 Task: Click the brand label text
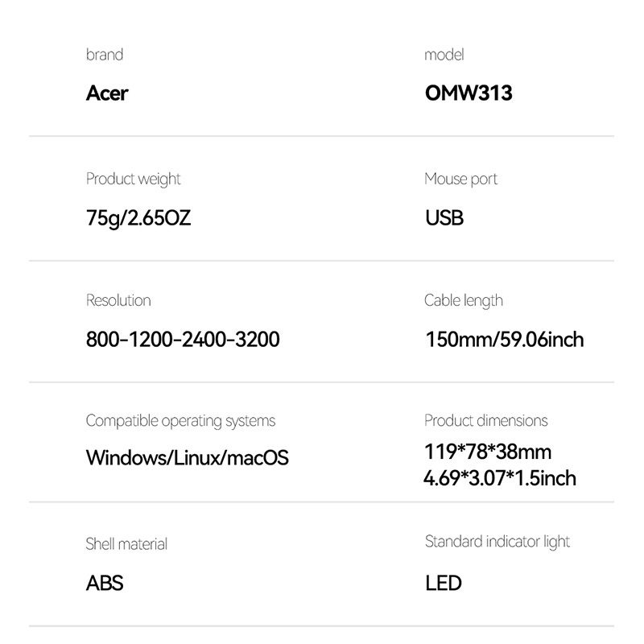(105, 55)
